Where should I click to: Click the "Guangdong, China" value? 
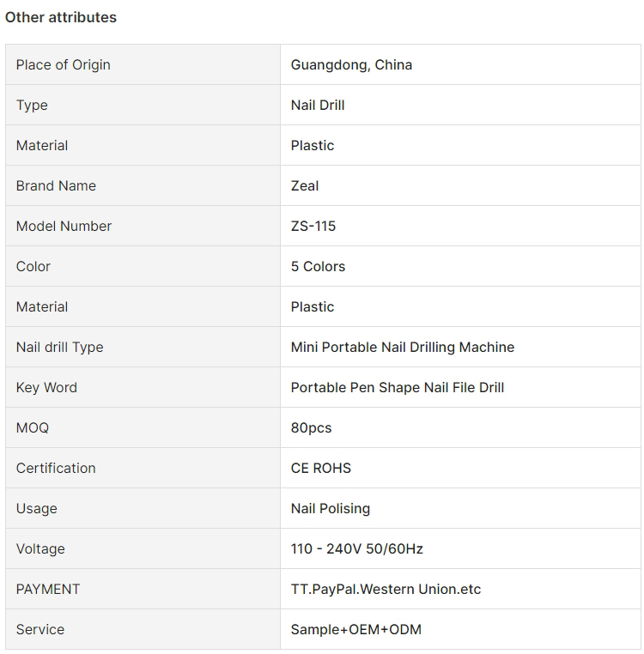[351, 65]
